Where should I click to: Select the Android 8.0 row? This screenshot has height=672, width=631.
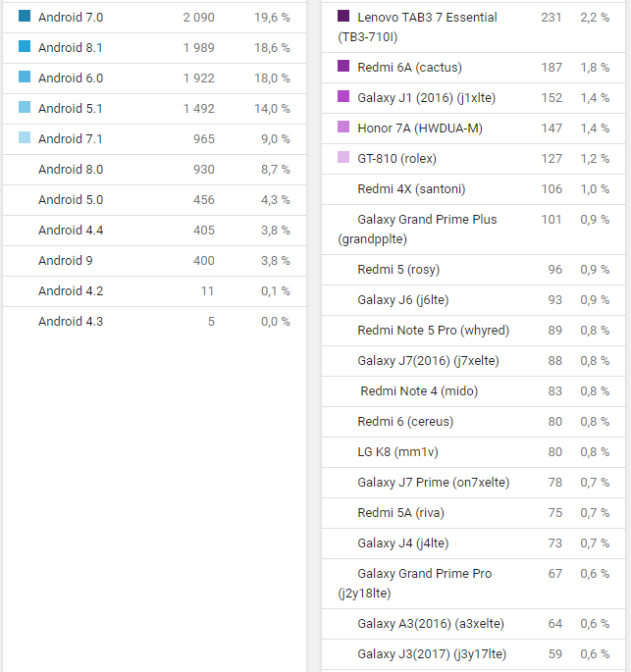coord(154,170)
